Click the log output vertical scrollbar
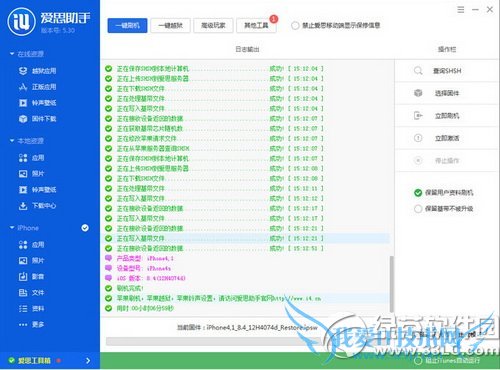This screenshot has width=500, height=370. coord(392,283)
